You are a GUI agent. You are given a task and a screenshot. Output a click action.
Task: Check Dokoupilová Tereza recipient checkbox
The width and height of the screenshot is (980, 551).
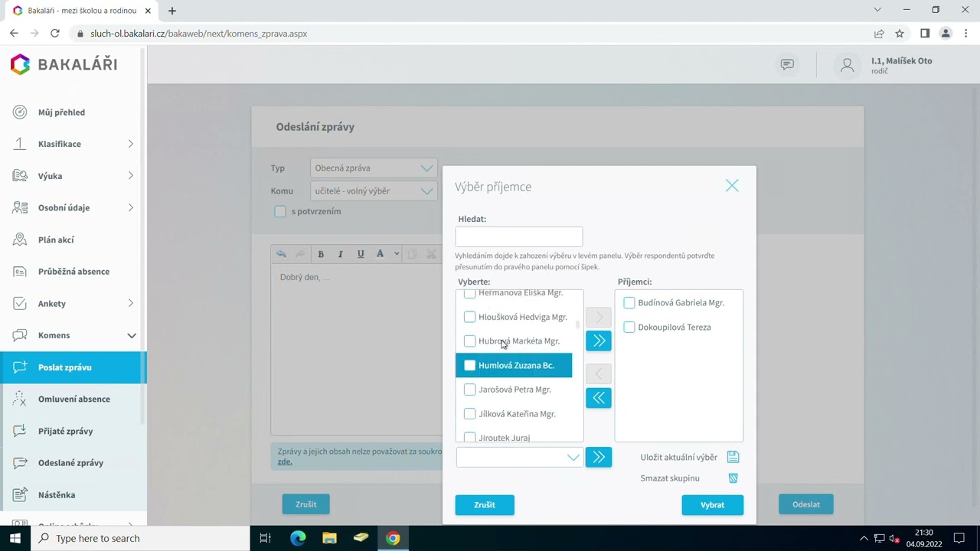(x=629, y=328)
